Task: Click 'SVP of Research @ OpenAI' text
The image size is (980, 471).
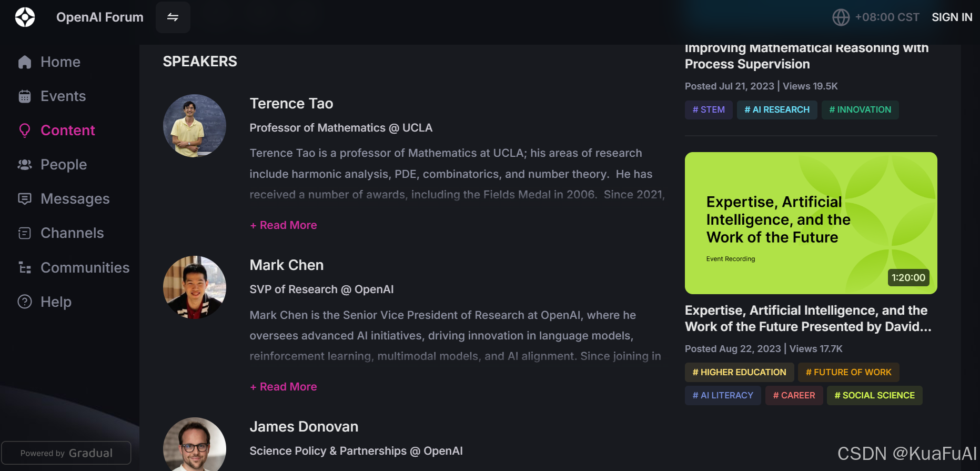Action: [321, 289]
